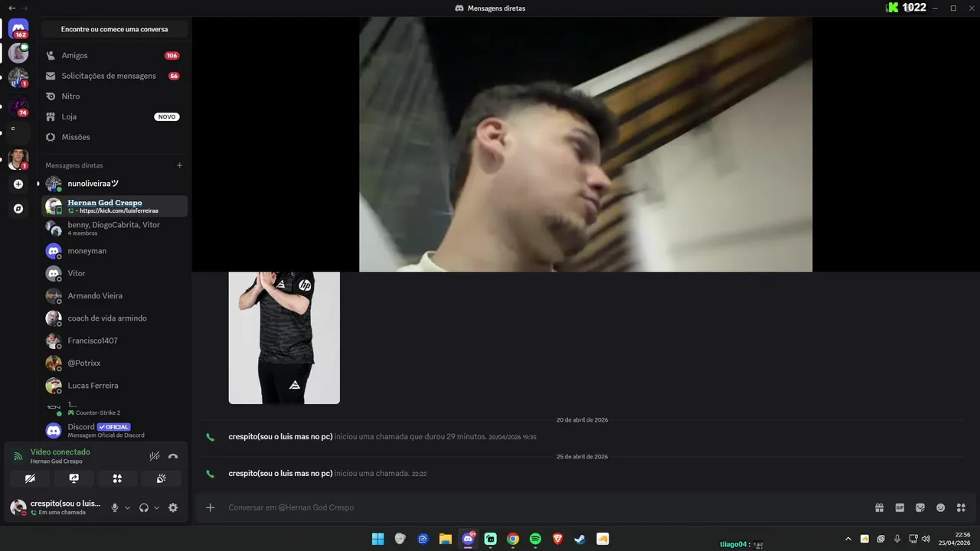
Task: Open the Nitro page
Action: click(x=113, y=96)
